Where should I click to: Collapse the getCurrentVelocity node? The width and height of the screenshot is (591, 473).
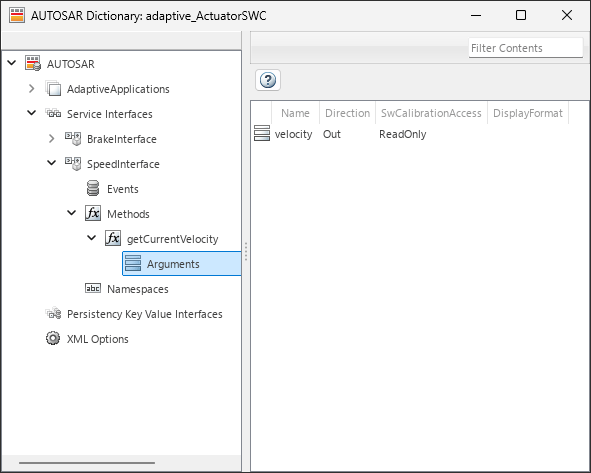click(x=92, y=238)
